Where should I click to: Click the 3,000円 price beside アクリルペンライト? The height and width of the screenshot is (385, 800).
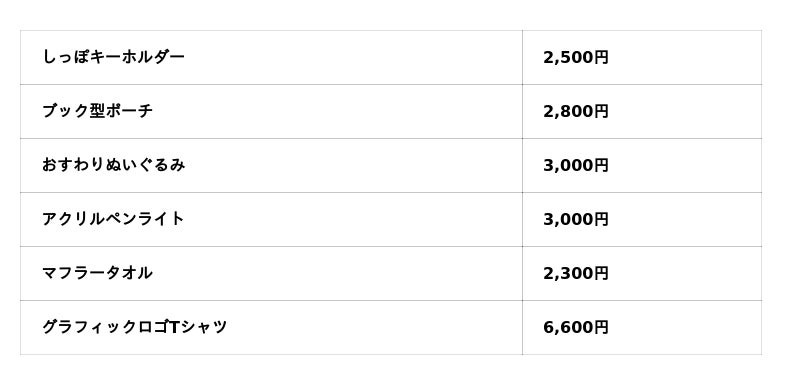tap(576, 220)
